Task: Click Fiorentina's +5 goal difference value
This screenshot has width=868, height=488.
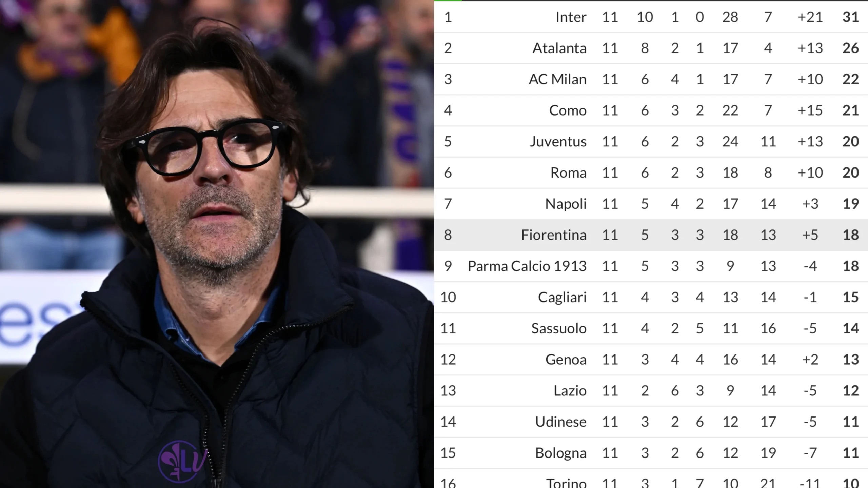Action: pos(810,235)
